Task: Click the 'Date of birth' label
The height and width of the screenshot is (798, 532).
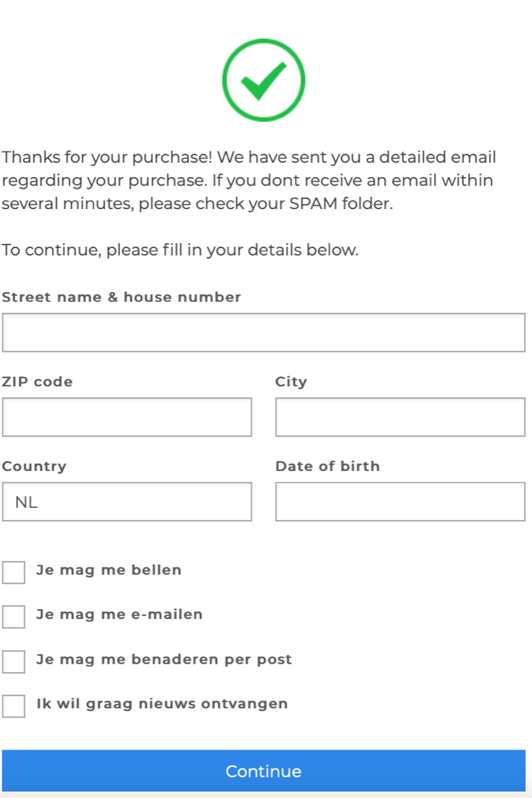Action: (328, 467)
